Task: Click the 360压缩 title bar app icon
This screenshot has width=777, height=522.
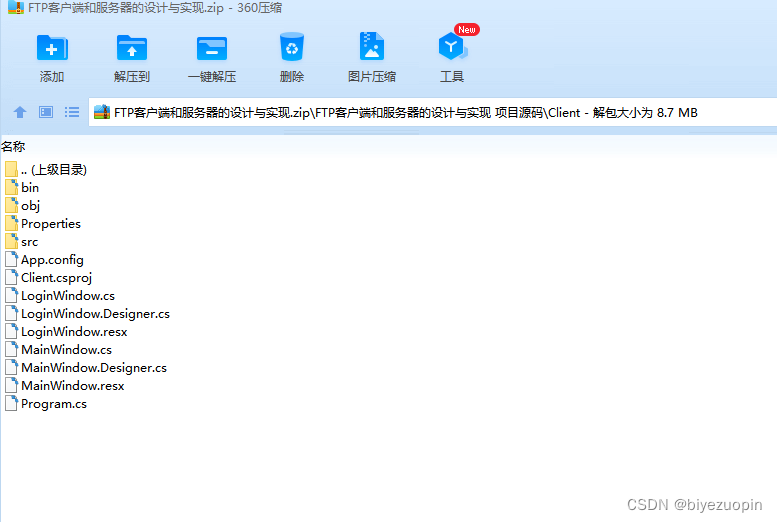Action: pyautogui.click(x=16, y=7)
